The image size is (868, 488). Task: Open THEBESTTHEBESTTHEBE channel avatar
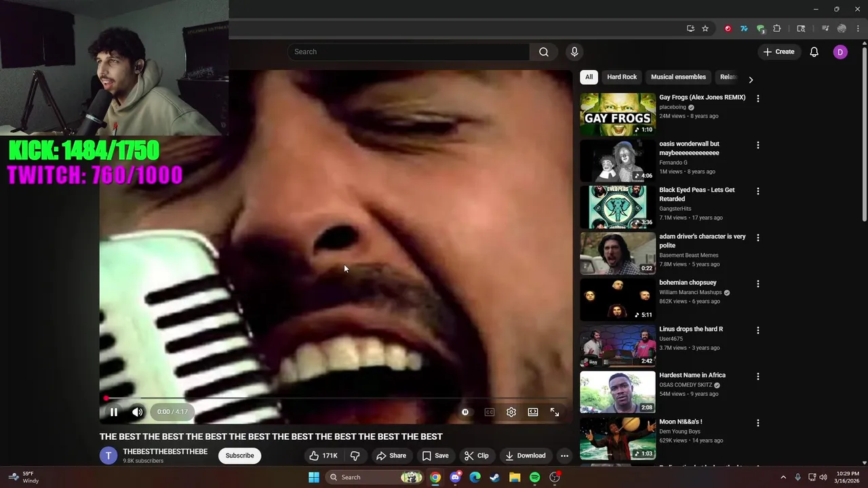pyautogui.click(x=108, y=455)
